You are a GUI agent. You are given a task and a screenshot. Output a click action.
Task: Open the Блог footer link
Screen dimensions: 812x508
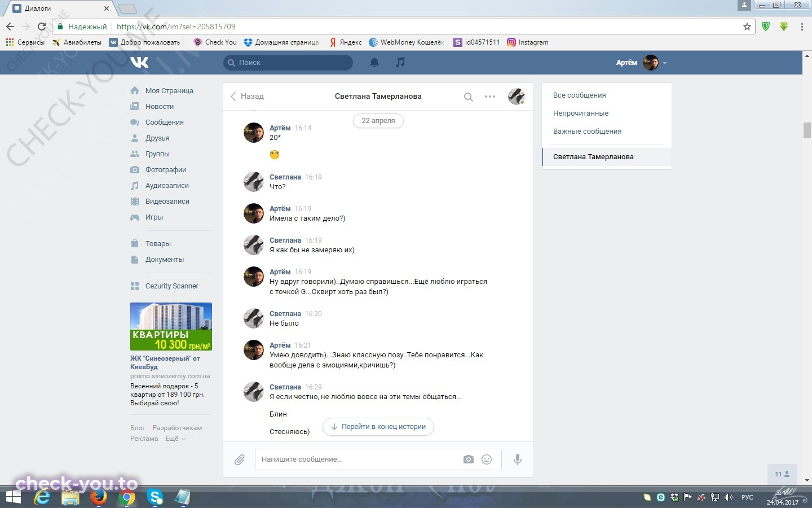138,428
